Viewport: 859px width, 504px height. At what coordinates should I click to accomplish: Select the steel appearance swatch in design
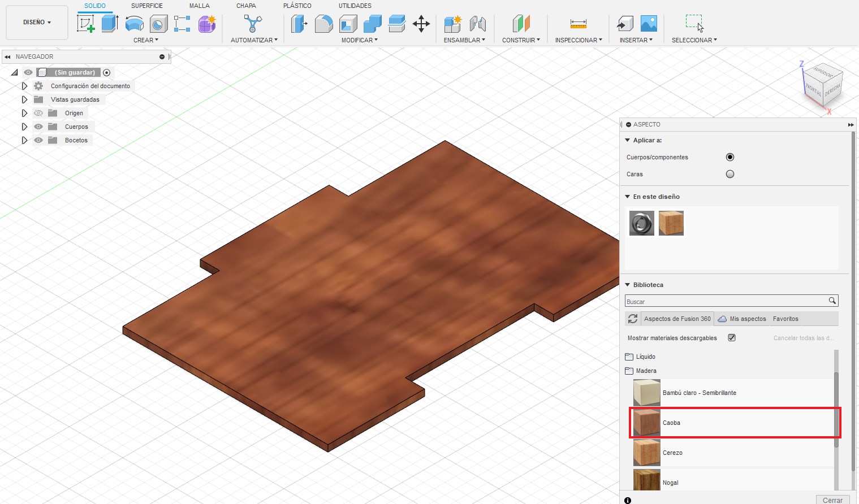pyautogui.click(x=642, y=223)
